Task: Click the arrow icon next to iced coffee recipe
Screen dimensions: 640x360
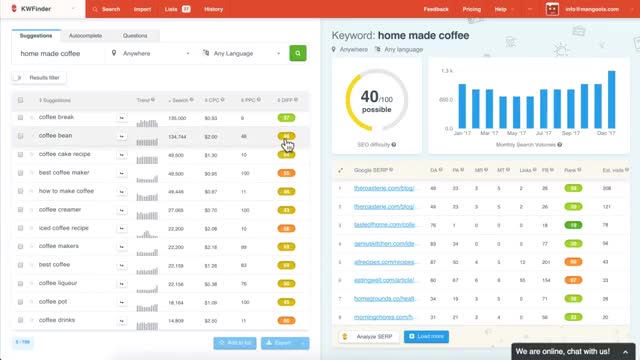Action: point(121,229)
